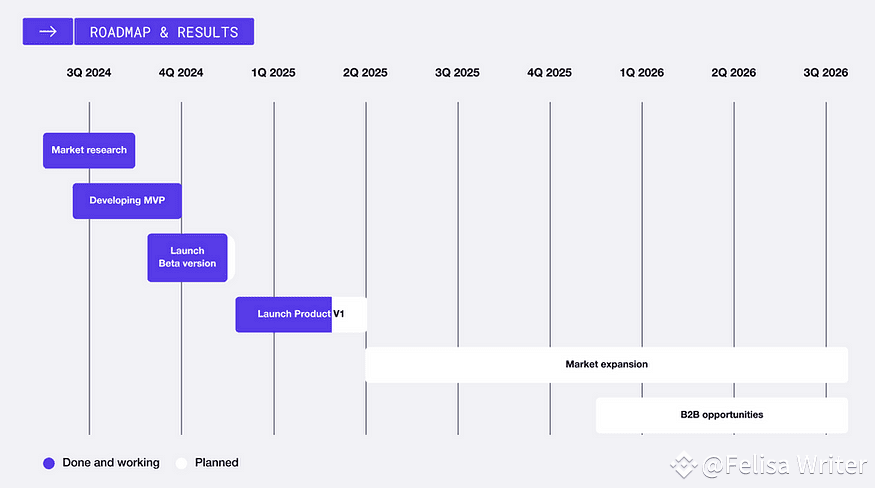Click the 4Q 2025 quarter label

click(549, 73)
